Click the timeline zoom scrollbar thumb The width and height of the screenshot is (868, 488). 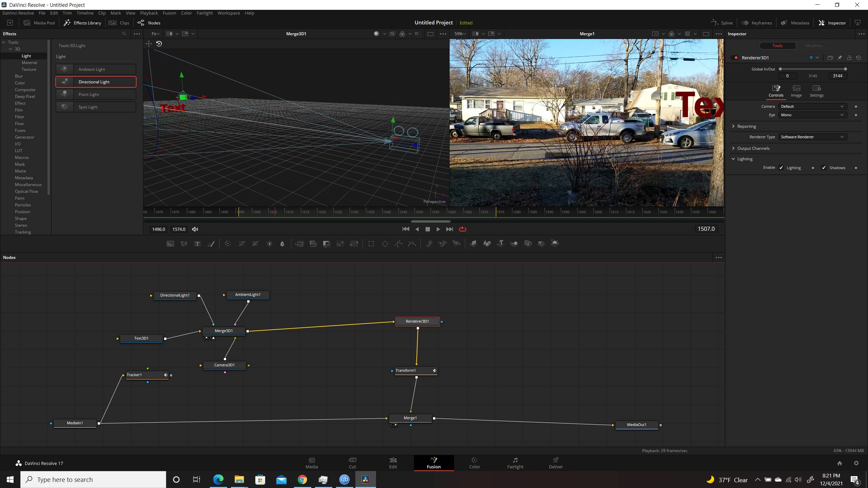coord(431,221)
